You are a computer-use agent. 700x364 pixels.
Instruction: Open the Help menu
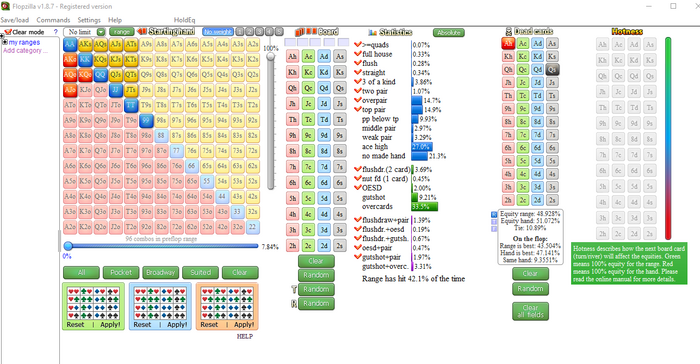pyautogui.click(x=115, y=20)
